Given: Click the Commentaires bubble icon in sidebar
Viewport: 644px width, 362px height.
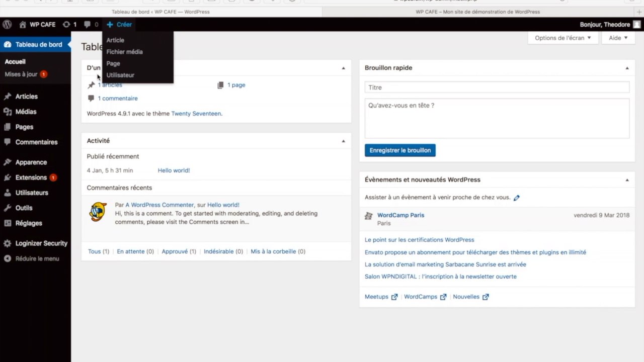Looking at the screenshot, I should pos(8,142).
